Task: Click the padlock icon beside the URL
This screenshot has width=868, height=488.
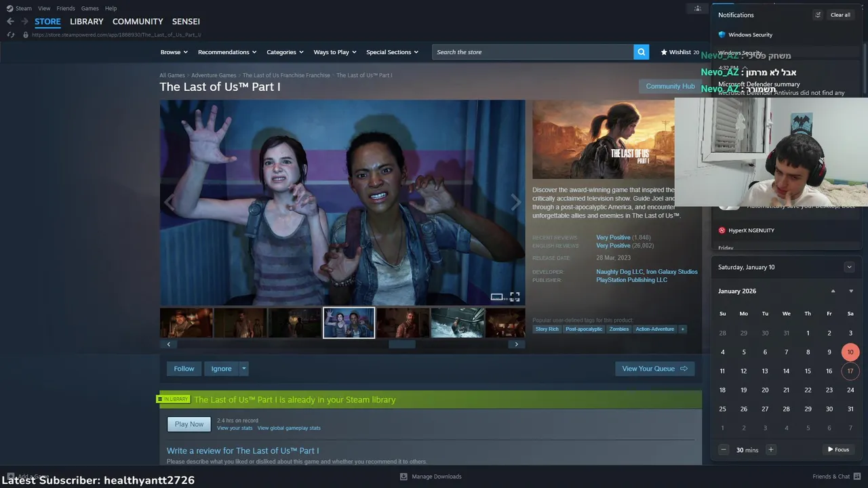Action: pos(26,35)
